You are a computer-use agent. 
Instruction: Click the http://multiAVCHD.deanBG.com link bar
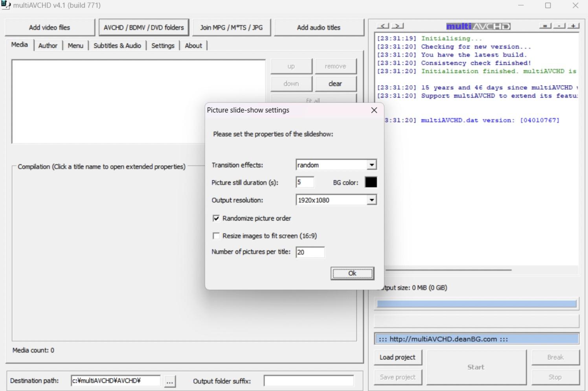(x=477, y=339)
